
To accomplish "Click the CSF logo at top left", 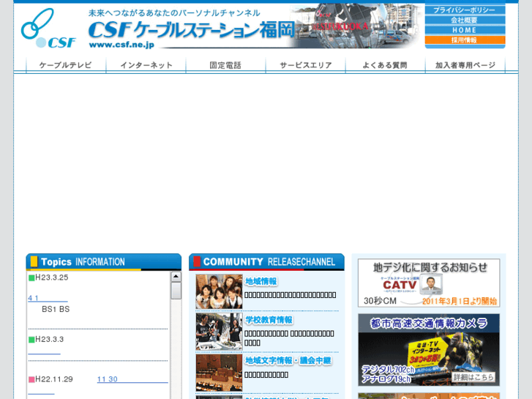I will (x=48, y=29).
